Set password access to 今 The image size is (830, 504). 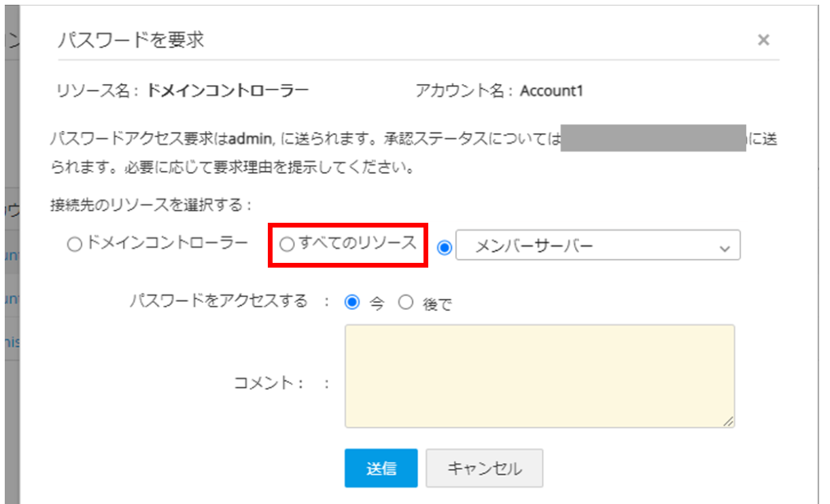(352, 303)
